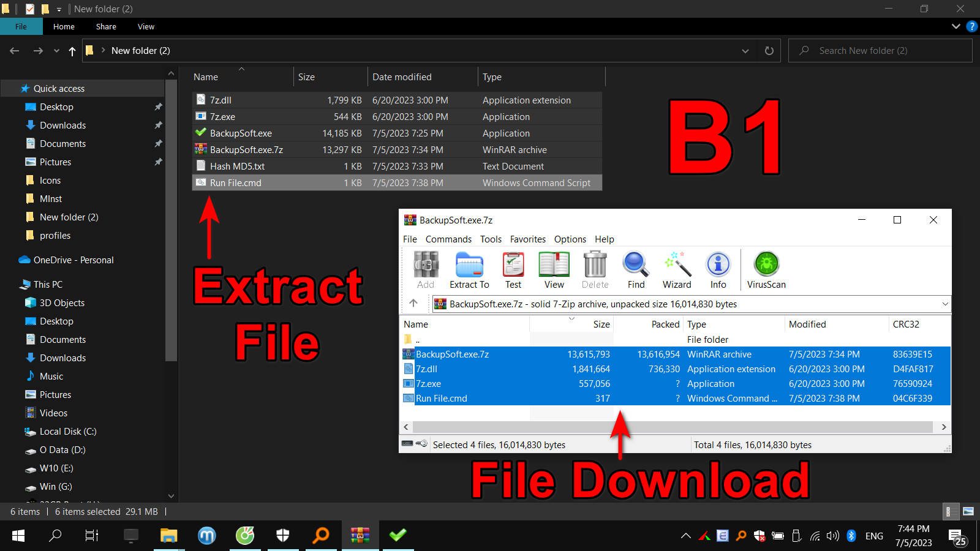Select 3D Objects under This PC

click(x=62, y=302)
